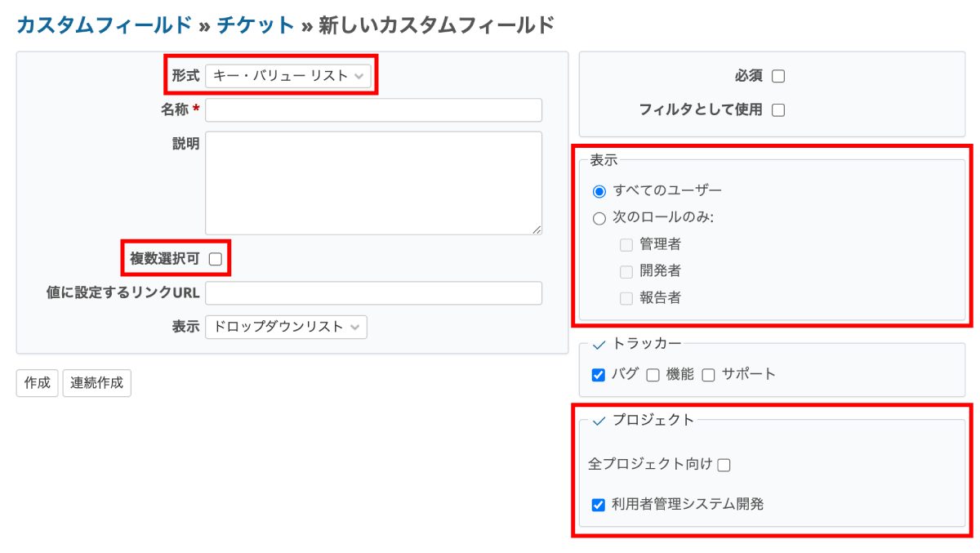This screenshot has height=553, width=980.
Task: Open the 表示 ドロップダウンリスト dropdown
Action: coord(286,327)
